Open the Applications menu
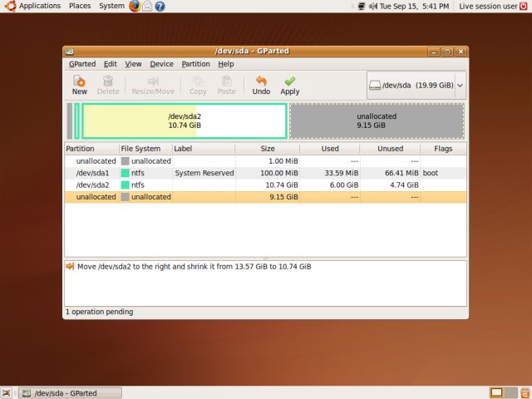 coord(33,6)
